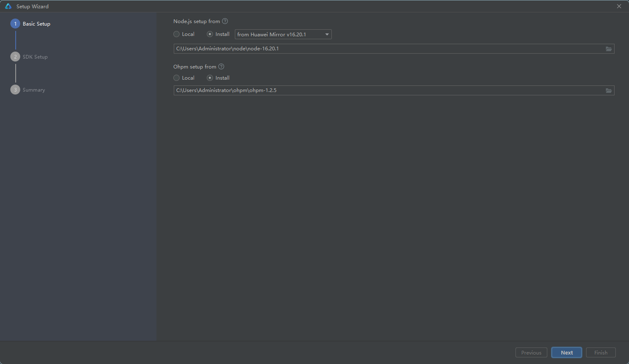Click the Next button
Viewport: 629px width, 364px height.
point(567,352)
